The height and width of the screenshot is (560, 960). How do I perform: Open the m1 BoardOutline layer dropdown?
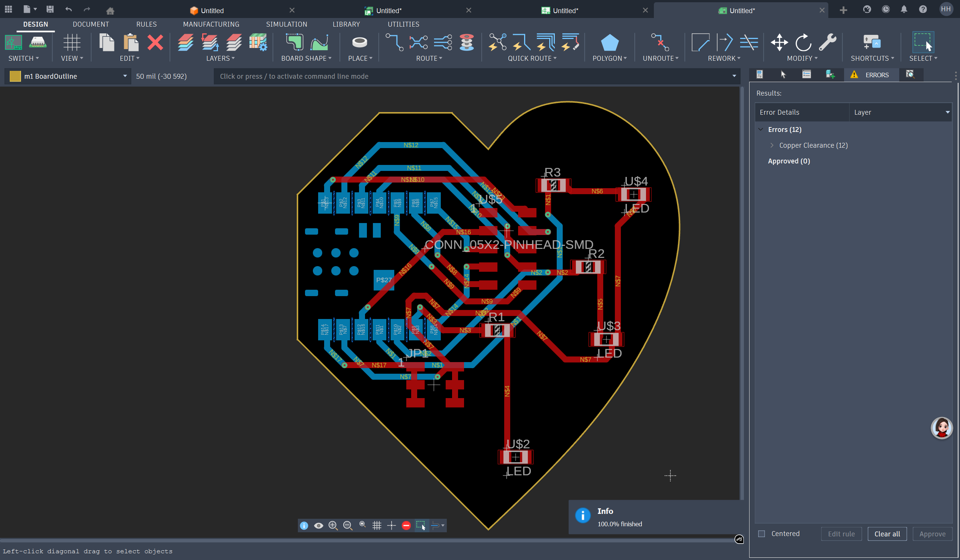pyautogui.click(x=125, y=76)
